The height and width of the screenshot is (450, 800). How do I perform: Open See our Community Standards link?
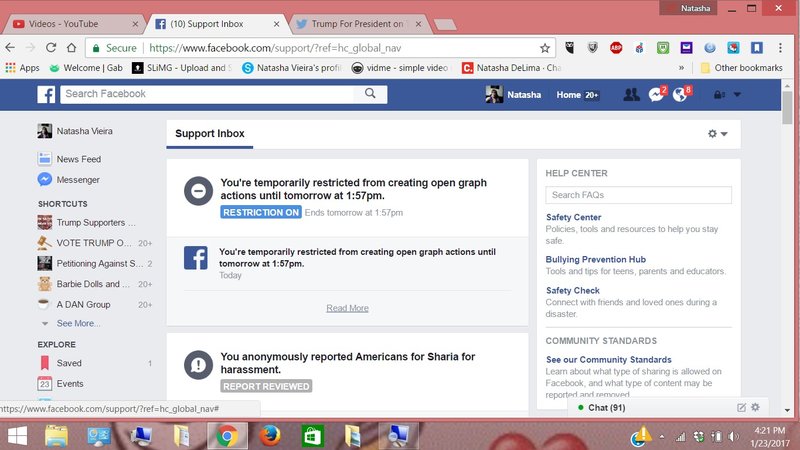608,359
